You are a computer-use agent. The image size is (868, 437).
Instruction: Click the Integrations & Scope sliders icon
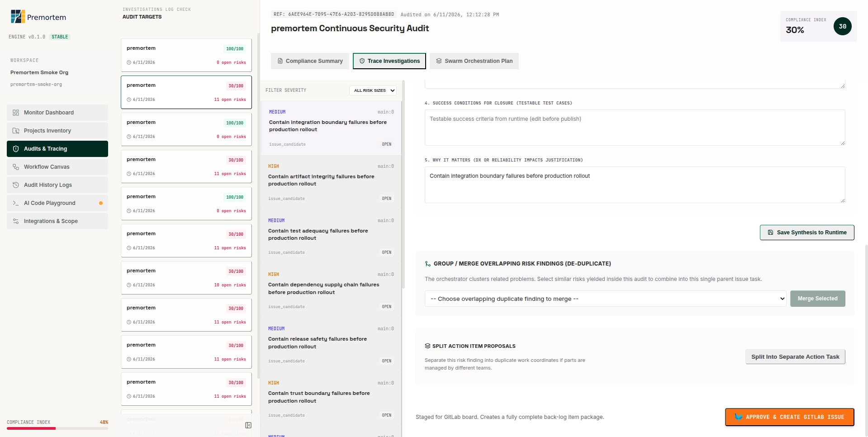point(16,221)
